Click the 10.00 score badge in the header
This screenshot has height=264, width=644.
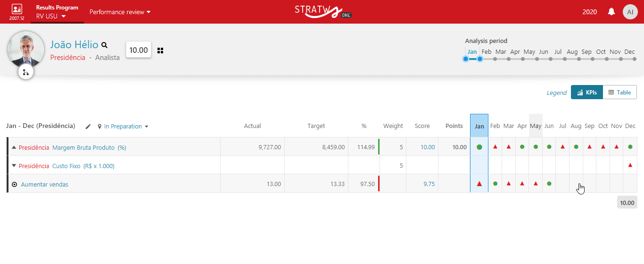[x=139, y=50]
